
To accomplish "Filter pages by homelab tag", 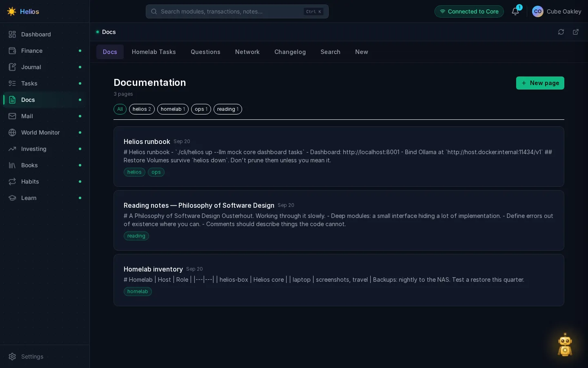I will click(x=173, y=109).
